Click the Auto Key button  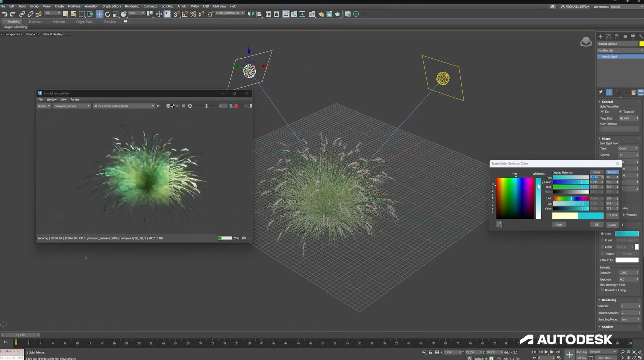(581, 352)
